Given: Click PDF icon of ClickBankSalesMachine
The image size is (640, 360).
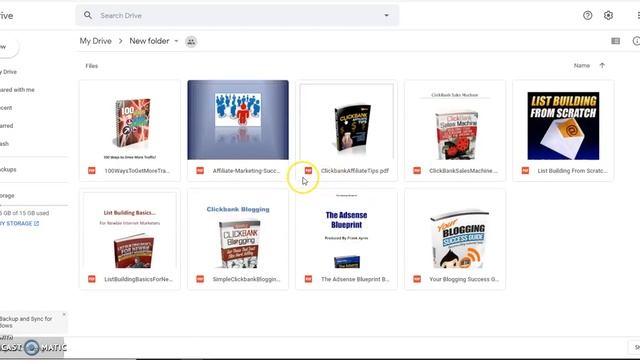Looking at the screenshot, I should pyautogui.click(x=417, y=171).
